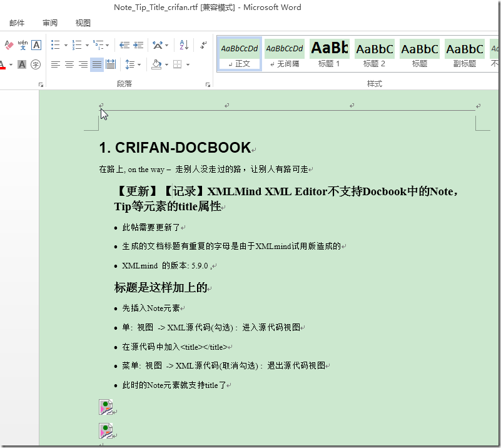Open the Font dialog launcher
The height and width of the screenshot is (448, 501).
[x=41, y=84]
